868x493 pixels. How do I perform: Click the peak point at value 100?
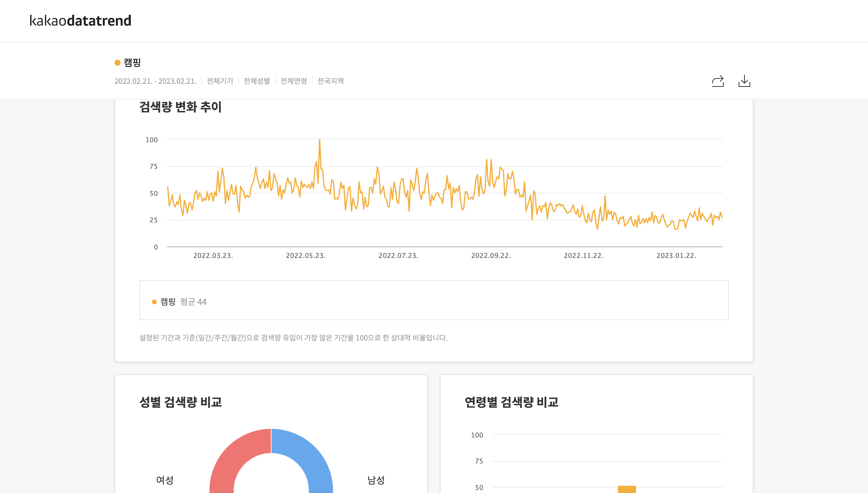(319, 140)
